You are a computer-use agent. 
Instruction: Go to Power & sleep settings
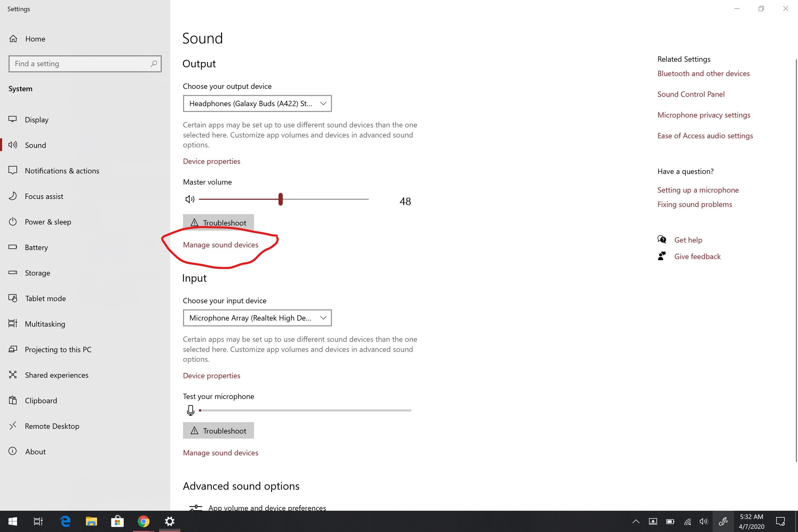48,222
